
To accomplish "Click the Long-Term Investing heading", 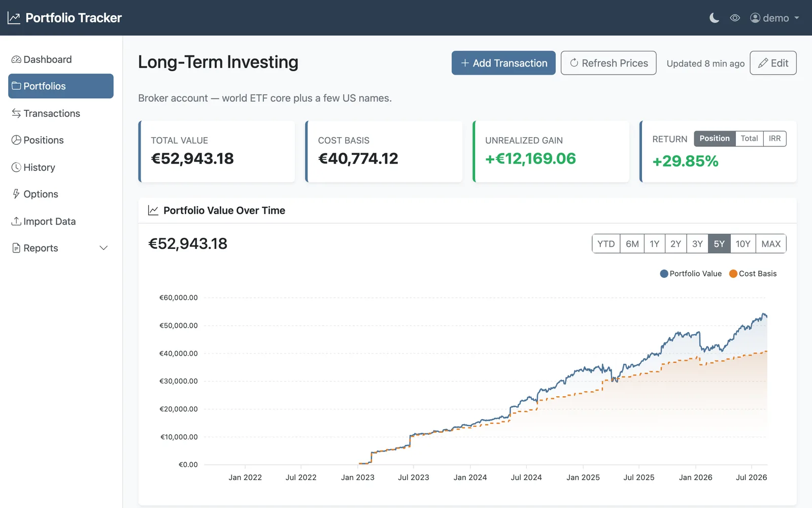I will [218, 62].
